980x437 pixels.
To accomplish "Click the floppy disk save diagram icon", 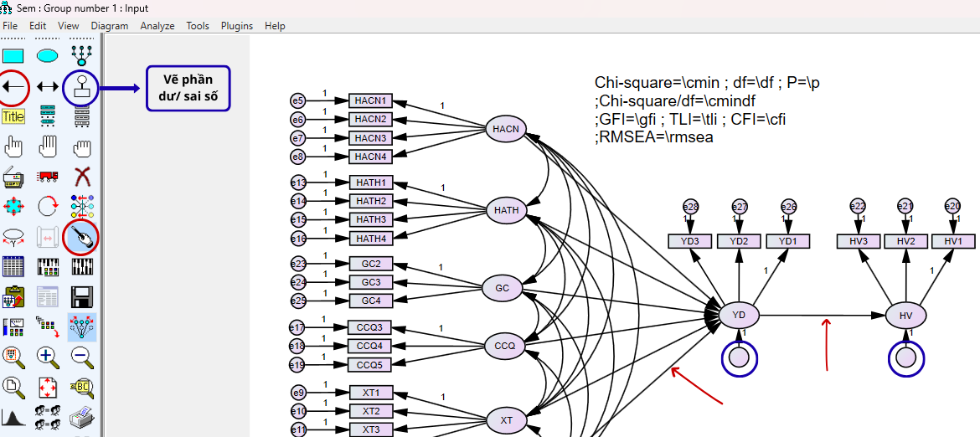I will click(x=81, y=296).
